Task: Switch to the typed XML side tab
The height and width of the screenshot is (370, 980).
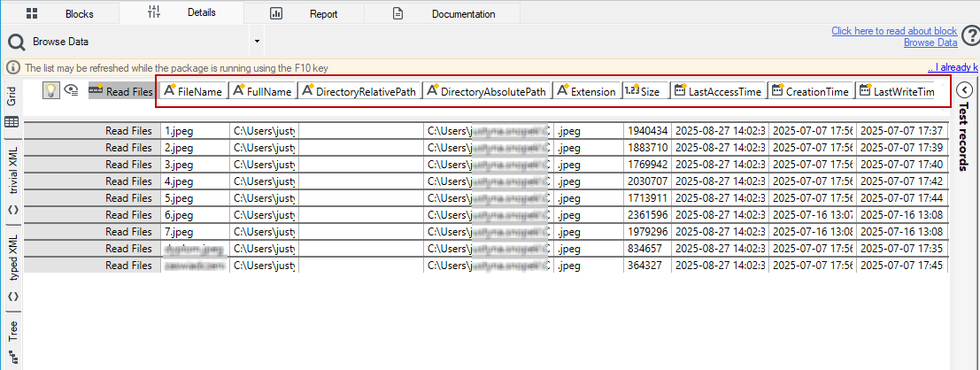Action: [x=12, y=268]
